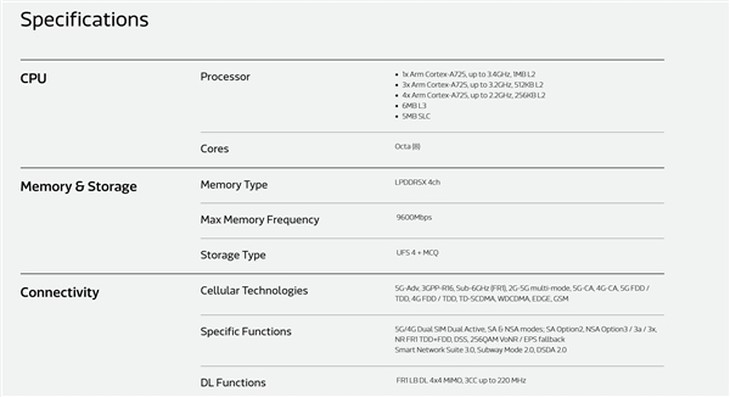This screenshot has width=730, height=397.
Task: Click the Processor row label
Action: [x=225, y=77]
